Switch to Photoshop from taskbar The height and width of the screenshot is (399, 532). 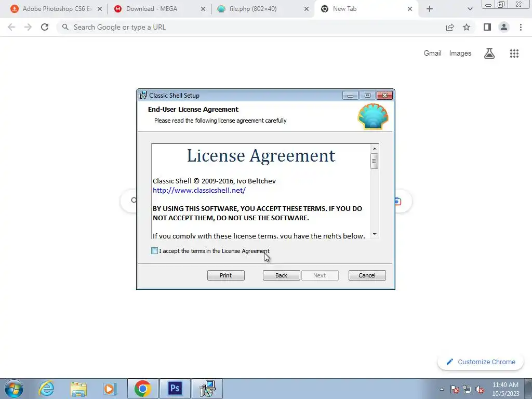pyautogui.click(x=175, y=389)
